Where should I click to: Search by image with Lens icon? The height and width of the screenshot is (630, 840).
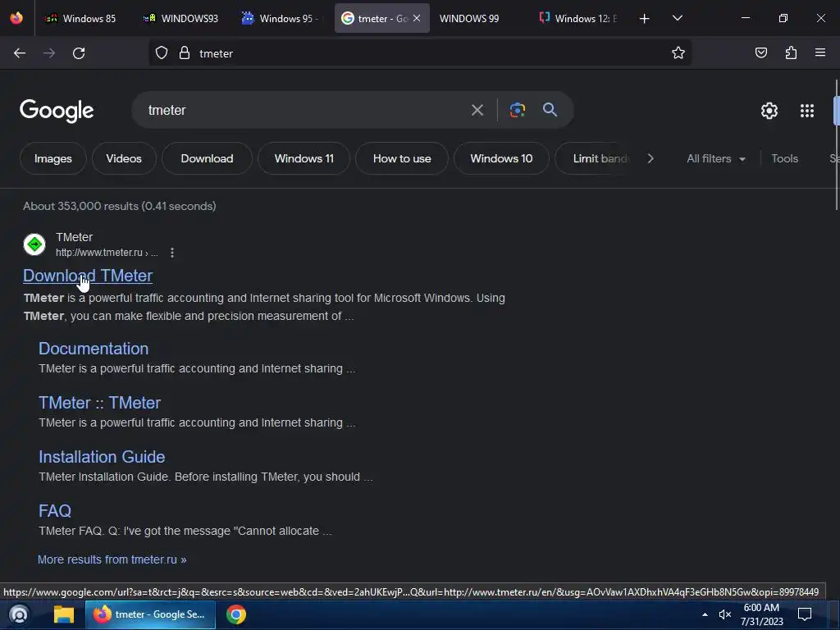517,111
